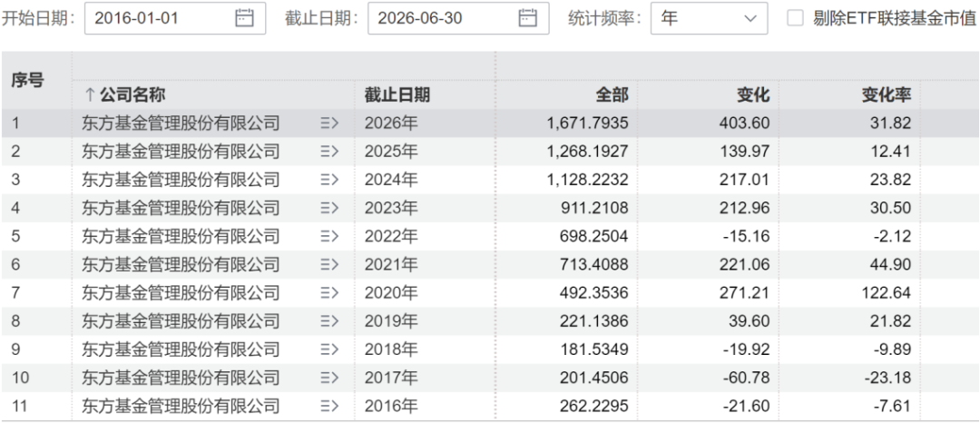This screenshot has width=980, height=423.
Task: Click the 2022年 date cell
Action: (x=390, y=237)
